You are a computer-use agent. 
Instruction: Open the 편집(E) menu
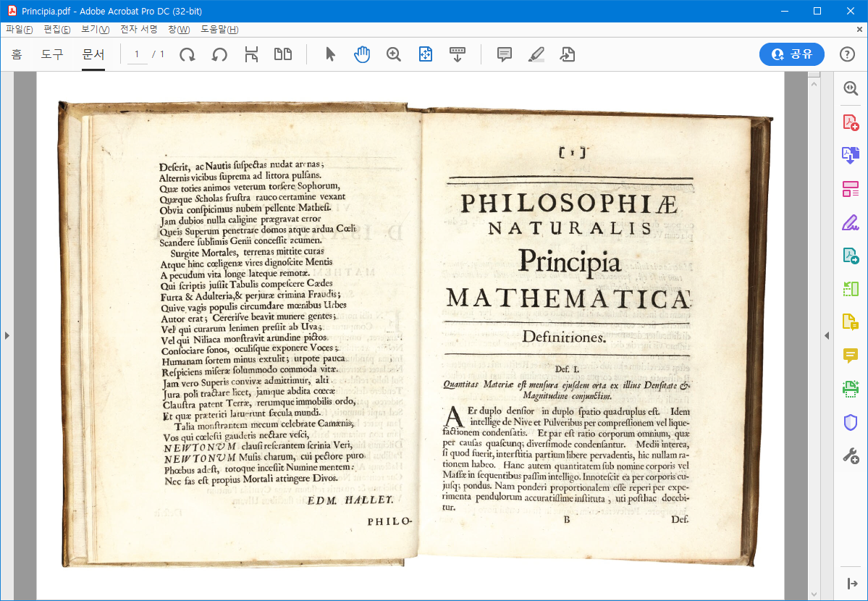click(57, 30)
